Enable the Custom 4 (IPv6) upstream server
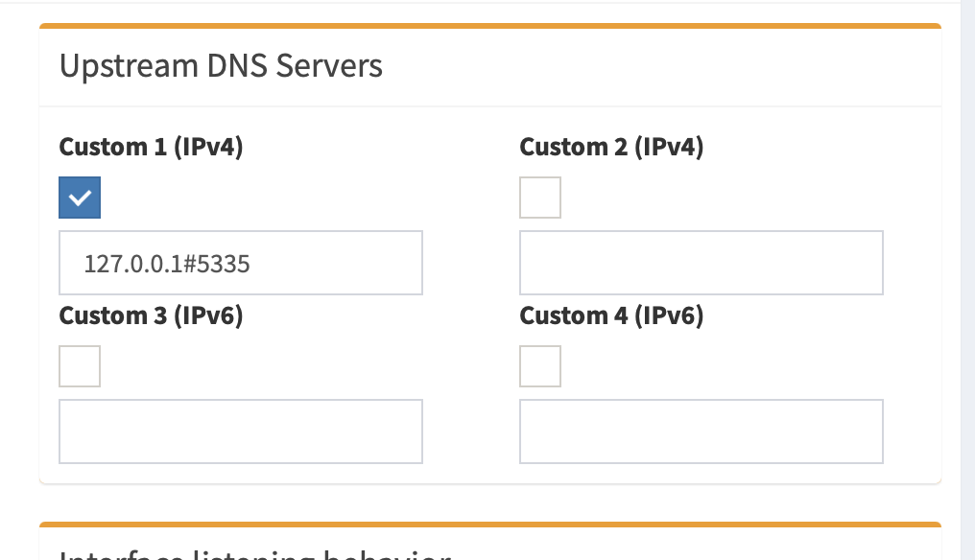Viewport: 975px width, 560px height. click(540, 366)
